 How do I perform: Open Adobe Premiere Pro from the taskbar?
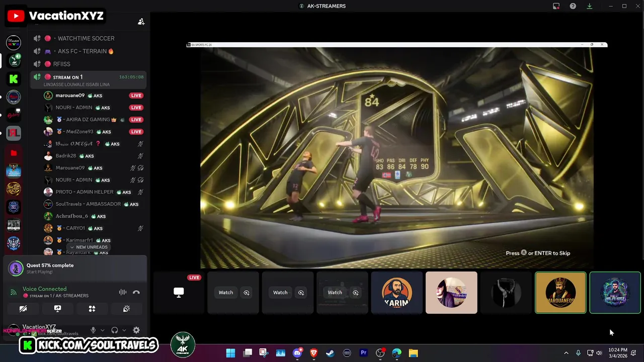pyautogui.click(x=363, y=353)
